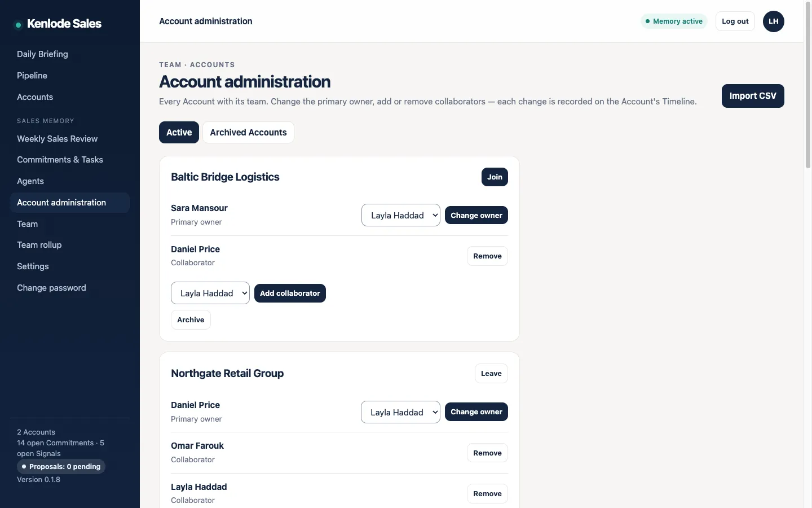Open Commitments & Tasks

[70, 160]
